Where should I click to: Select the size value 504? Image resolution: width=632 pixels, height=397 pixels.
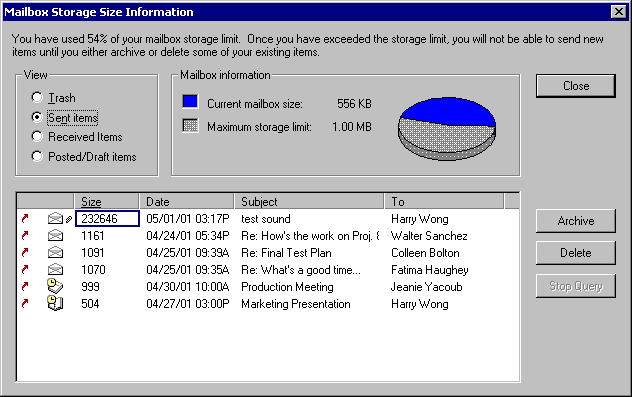tap(90, 303)
